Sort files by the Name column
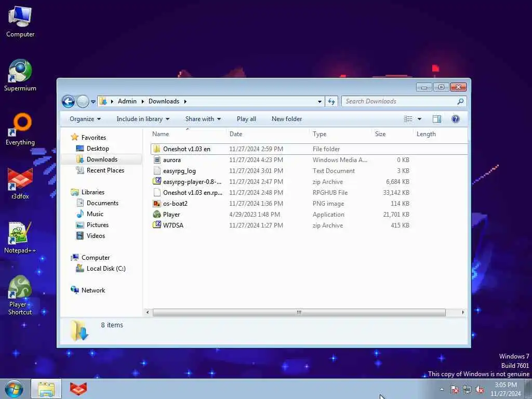The width and height of the screenshot is (532, 399). coord(188,134)
